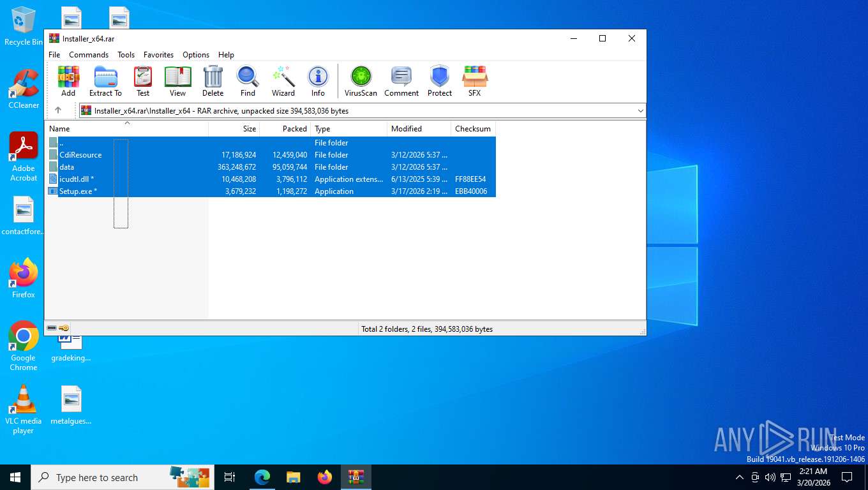Click the checksum value FF88EE54
This screenshot has height=490, width=868.
(x=470, y=179)
